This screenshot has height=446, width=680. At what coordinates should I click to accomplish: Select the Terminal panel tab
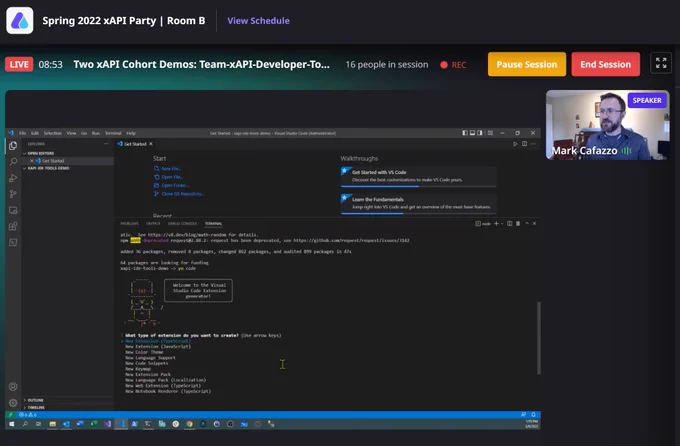[x=213, y=223]
